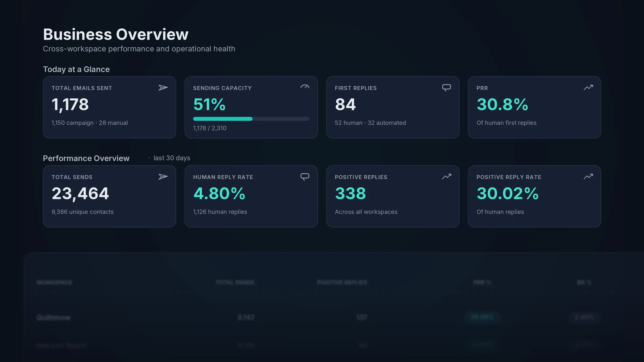Click 'Of human replies' caption

pyautogui.click(x=500, y=212)
